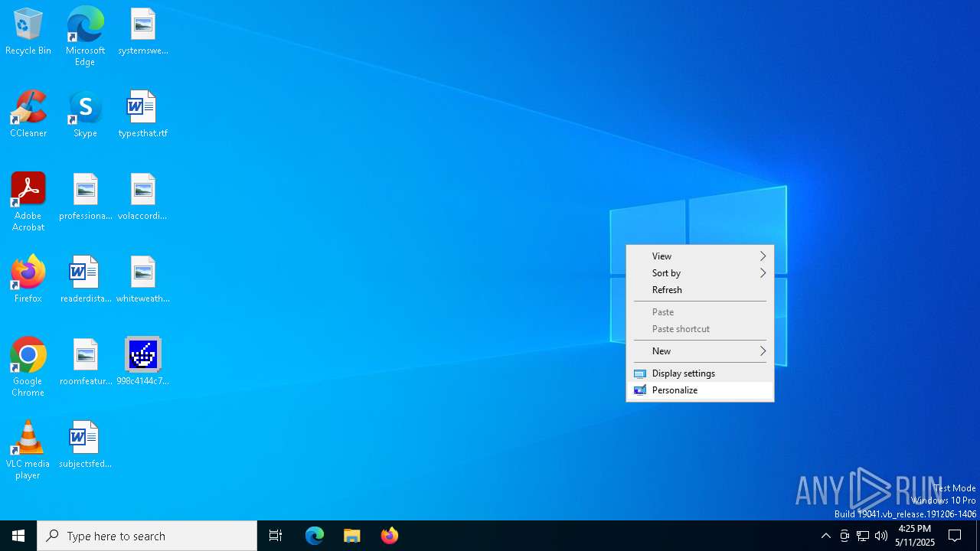Screen dimensions: 980x551
Task: Click the Show desktop strip at taskbar end
Action: pyautogui.click(x=978, y=536)
